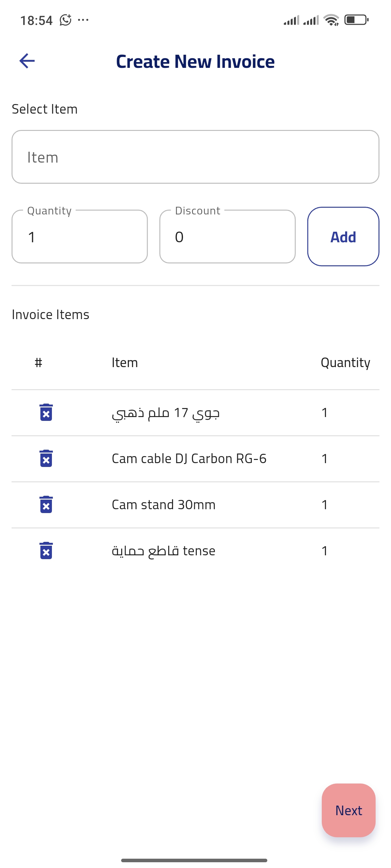Tap the bottom home gesture bar
The height and width of the screenshot is (868, 391).
click(194, 860)
